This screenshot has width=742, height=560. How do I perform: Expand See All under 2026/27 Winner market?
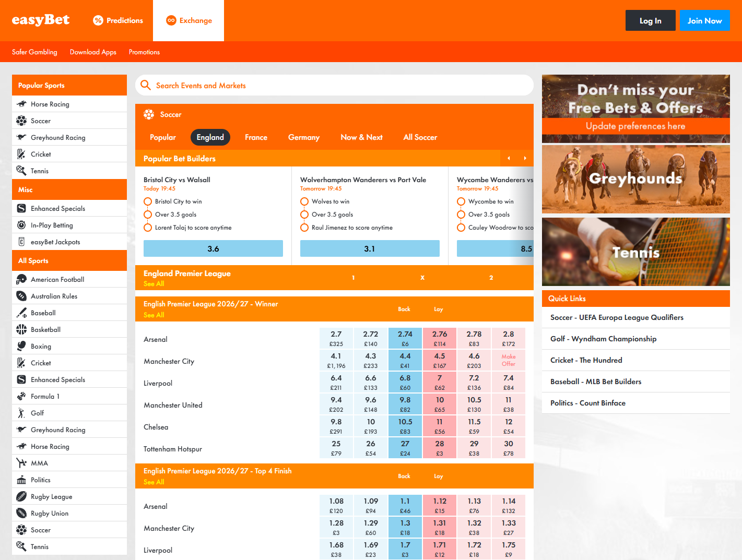(x=154, y=315)
